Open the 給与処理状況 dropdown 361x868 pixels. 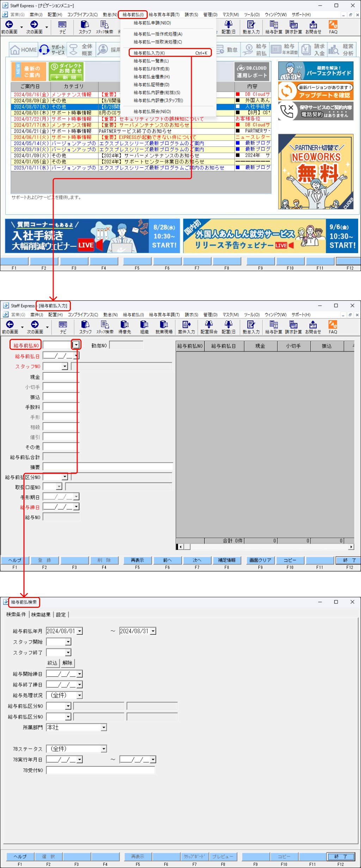(x=80, y=695)
